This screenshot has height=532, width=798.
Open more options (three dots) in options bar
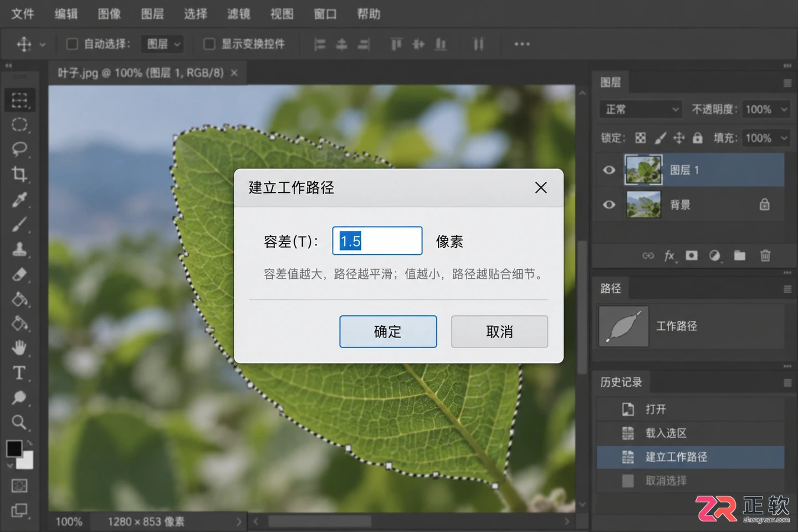tap(522, 44)
